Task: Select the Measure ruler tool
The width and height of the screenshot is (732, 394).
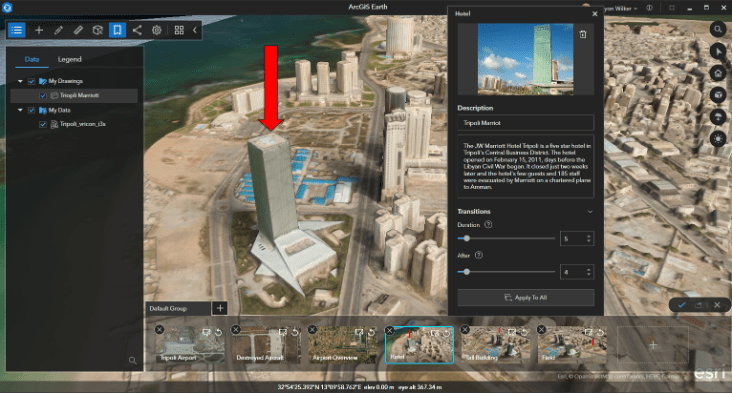Action: pos(78,30)
